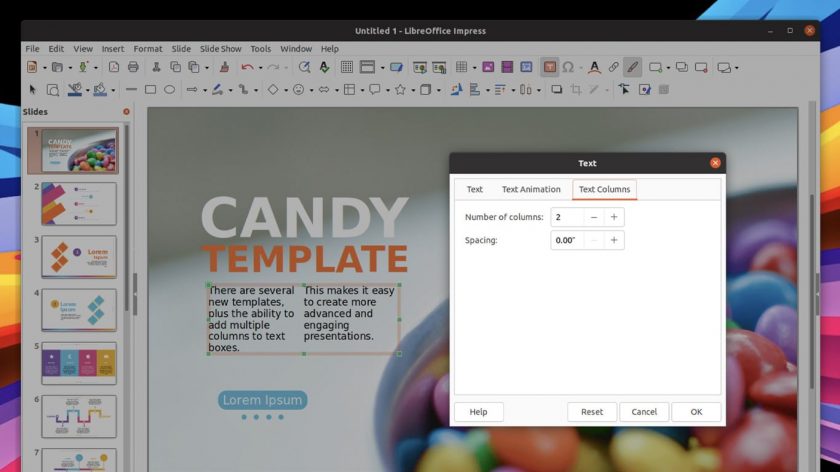
Task: Toggle Extrusion 3D effect icon
Action: (664, 89)
